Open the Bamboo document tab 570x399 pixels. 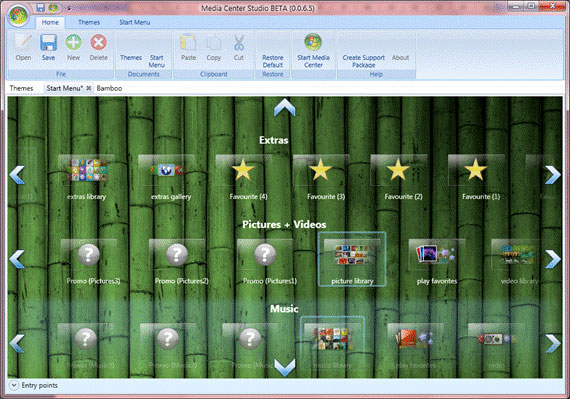point(109,88)
